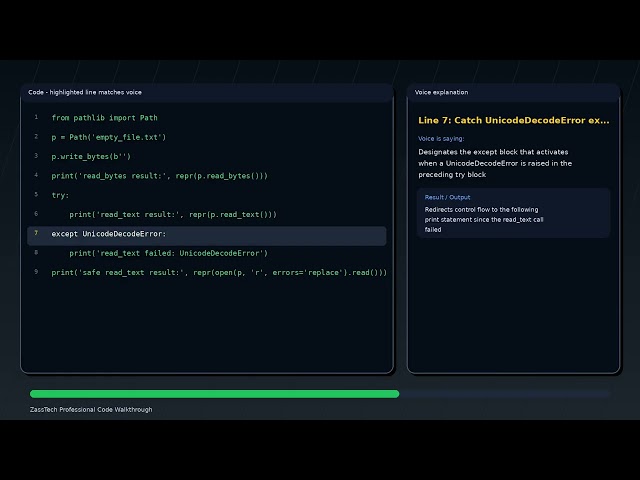Click the green progress bar
Viewport: 640px width, 480px height.
click(214, 394)
